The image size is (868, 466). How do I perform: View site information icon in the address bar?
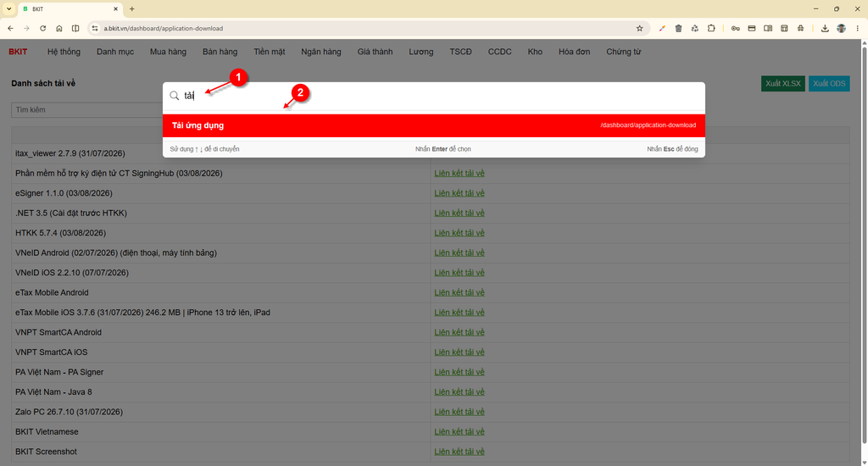(95, 28)
